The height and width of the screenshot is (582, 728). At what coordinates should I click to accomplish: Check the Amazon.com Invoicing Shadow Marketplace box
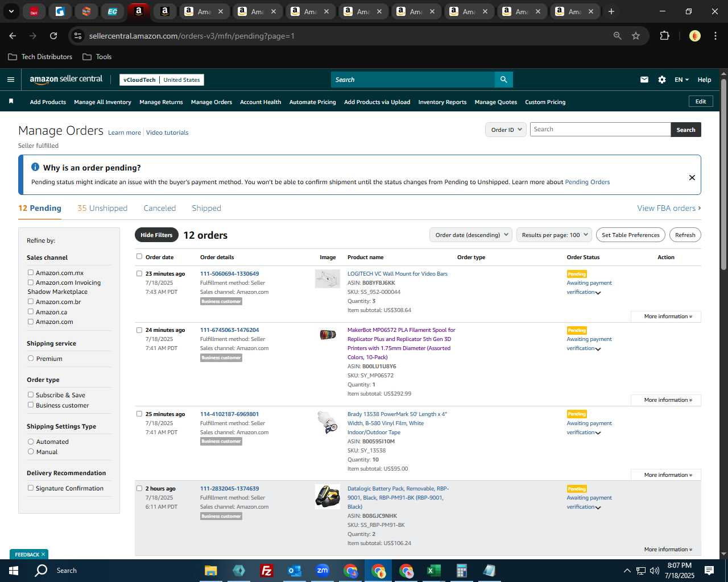point(31,282)
